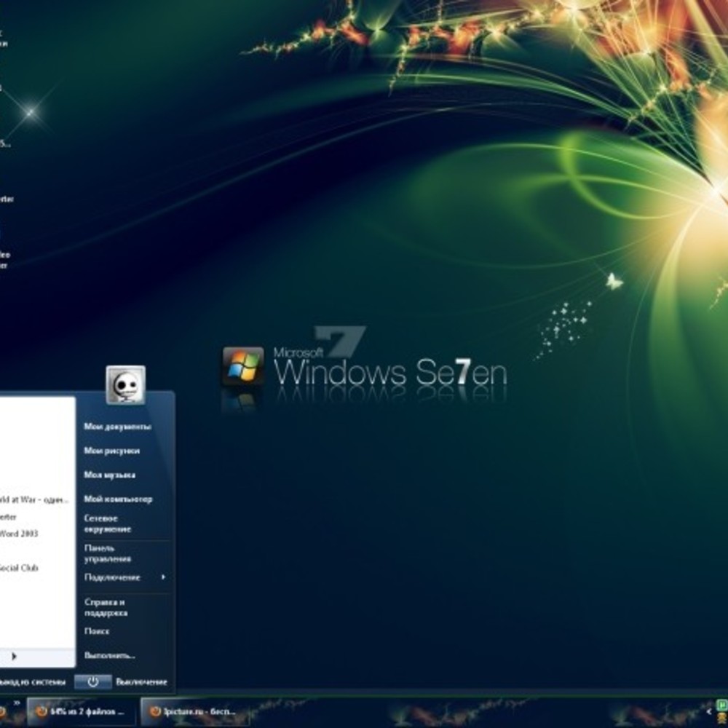Expand the quick launch overflow chevron
Image resolution: width=728 pixels, height=728 pixels.
17,703
